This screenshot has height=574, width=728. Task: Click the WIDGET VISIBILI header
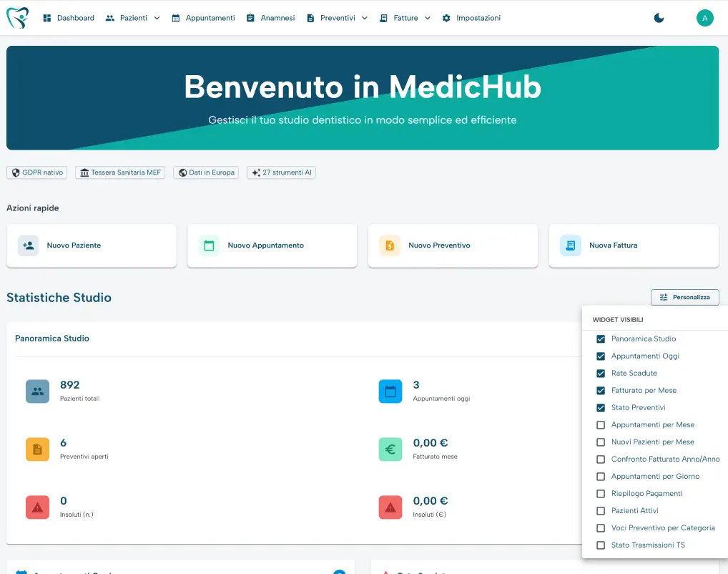(618, 320)
